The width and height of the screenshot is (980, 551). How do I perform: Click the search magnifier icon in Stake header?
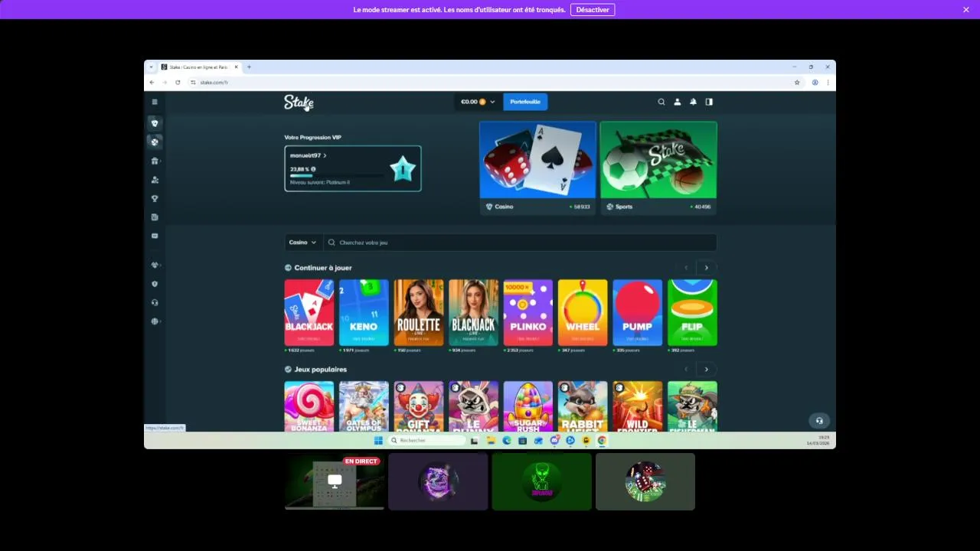(x=661, y=102)
